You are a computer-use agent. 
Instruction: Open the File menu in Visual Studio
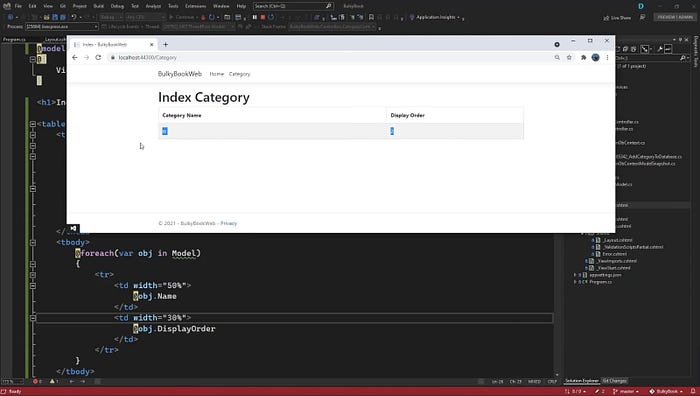tap(18, 6)
